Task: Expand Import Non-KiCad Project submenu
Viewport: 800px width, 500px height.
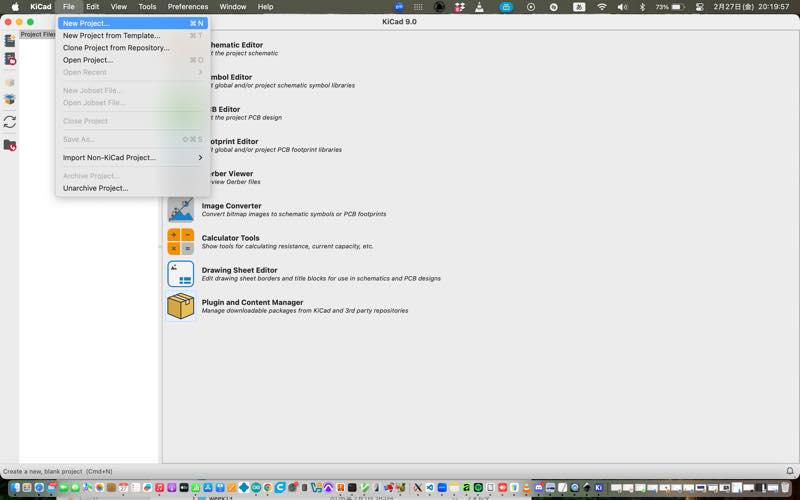Action: tap(133, 158)
